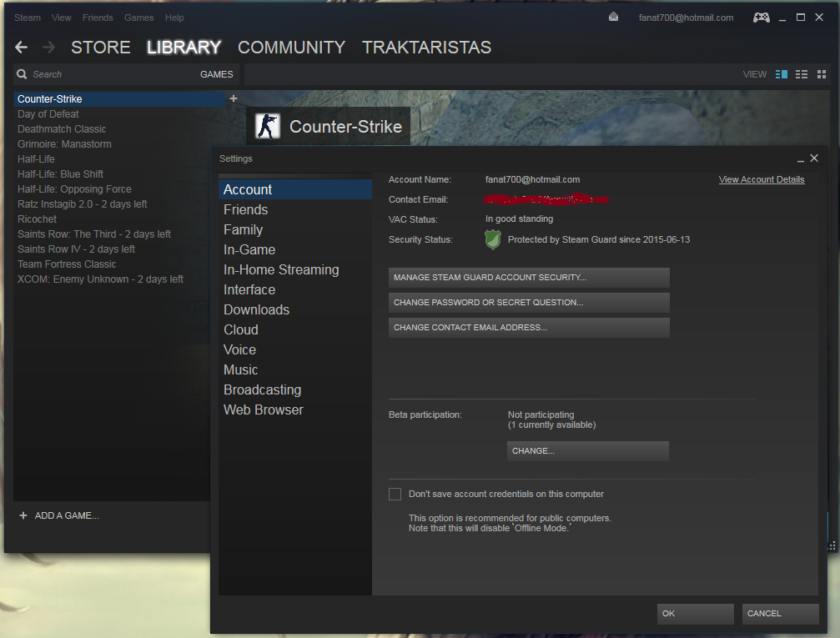Select Counter-Strike in the games list
840x638 pixels.
tap(119, 99)
